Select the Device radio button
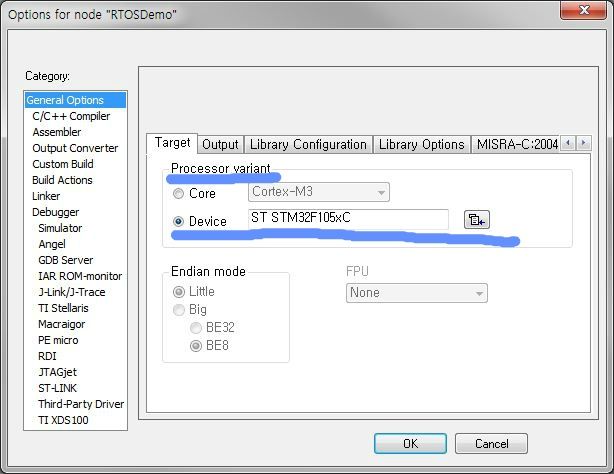 coord(179,221)
